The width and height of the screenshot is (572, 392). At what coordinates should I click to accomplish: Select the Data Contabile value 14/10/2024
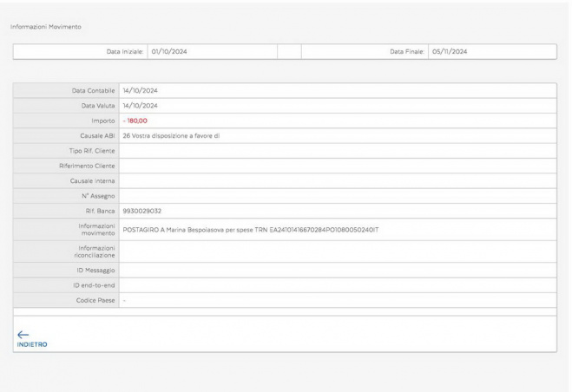click(140, 90)
